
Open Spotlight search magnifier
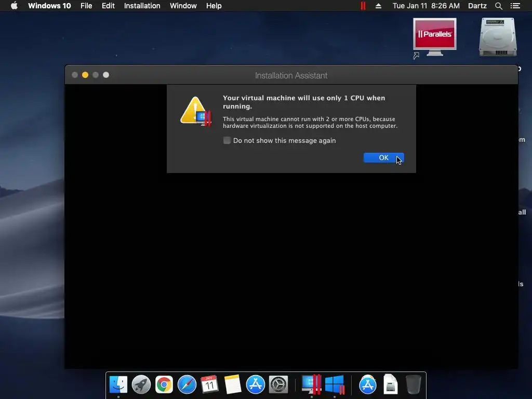click(x=498, y=6)
